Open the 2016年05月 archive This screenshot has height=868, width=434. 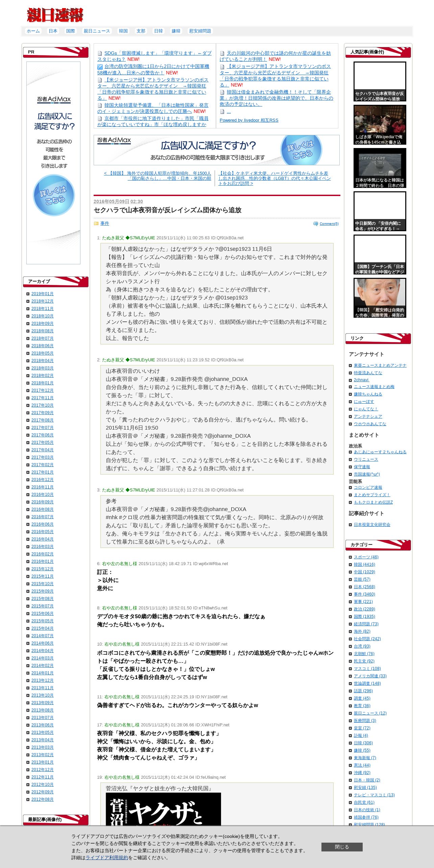coord(43,532)
